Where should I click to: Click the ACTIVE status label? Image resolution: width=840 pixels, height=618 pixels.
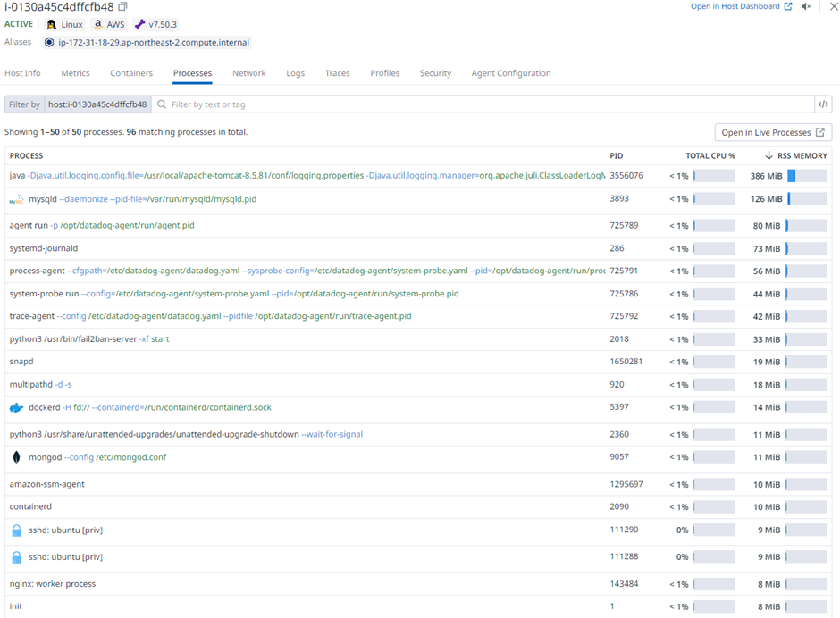19,24
